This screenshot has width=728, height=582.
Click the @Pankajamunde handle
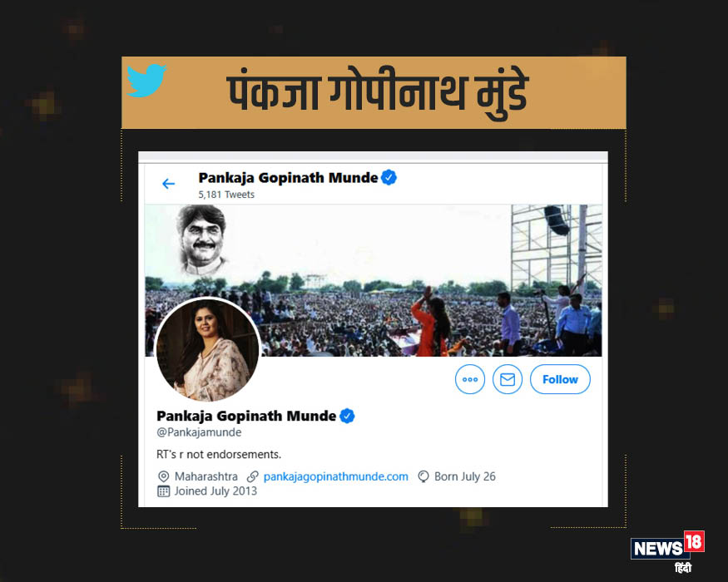(199, 432)
